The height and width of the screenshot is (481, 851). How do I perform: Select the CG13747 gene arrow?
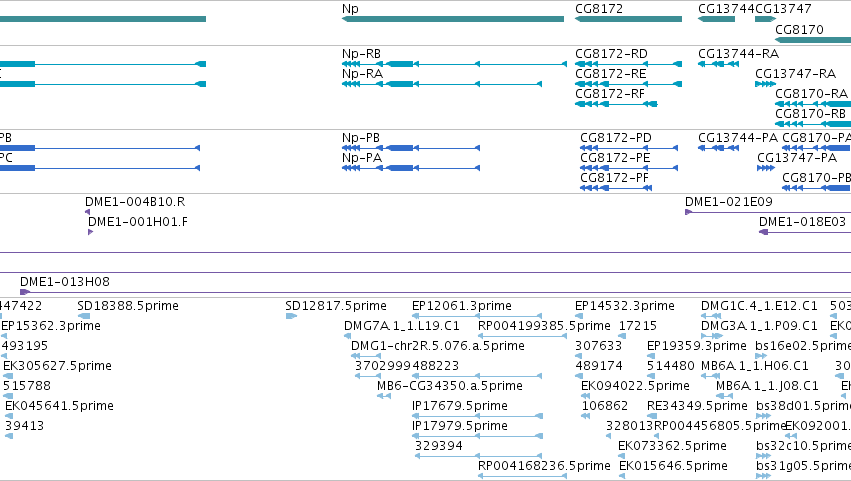pos(765,19)
